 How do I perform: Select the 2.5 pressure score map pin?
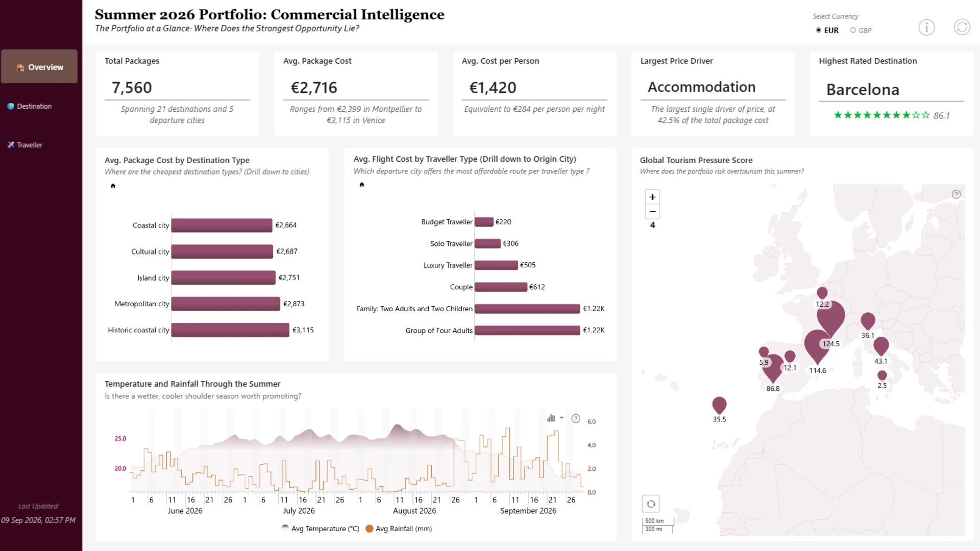(882, 375)
